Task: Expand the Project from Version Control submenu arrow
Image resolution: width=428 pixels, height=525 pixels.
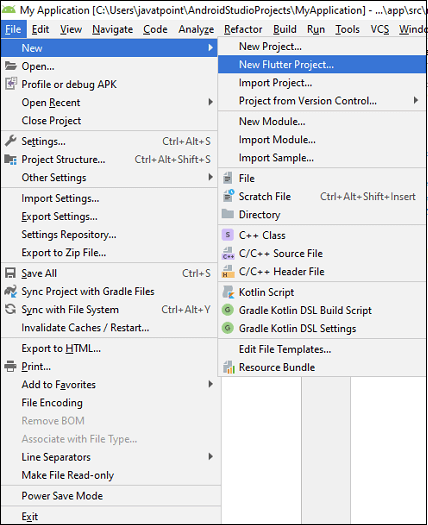Action: click(x=416, y=100)
